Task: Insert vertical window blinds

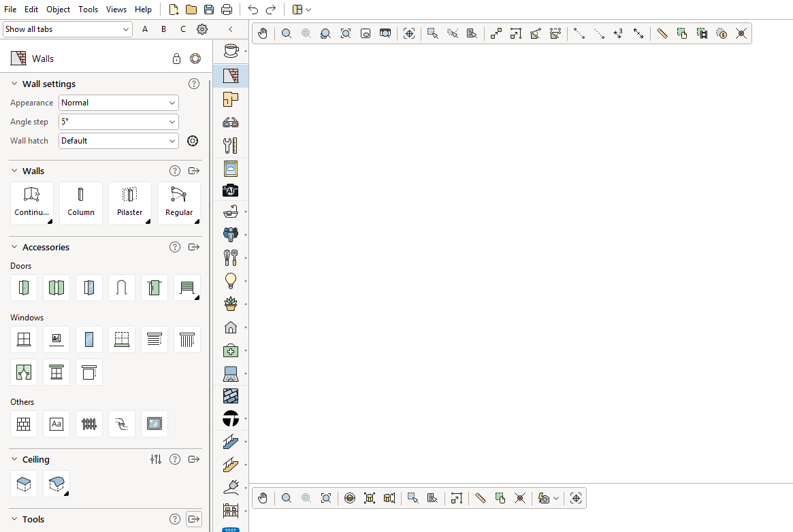Action: [x=187, y=339]
